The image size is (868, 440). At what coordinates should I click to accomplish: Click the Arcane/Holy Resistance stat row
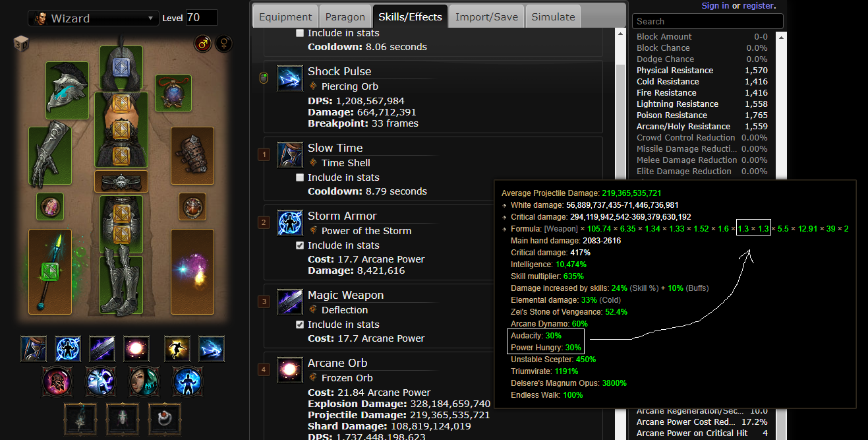[702, 126]
